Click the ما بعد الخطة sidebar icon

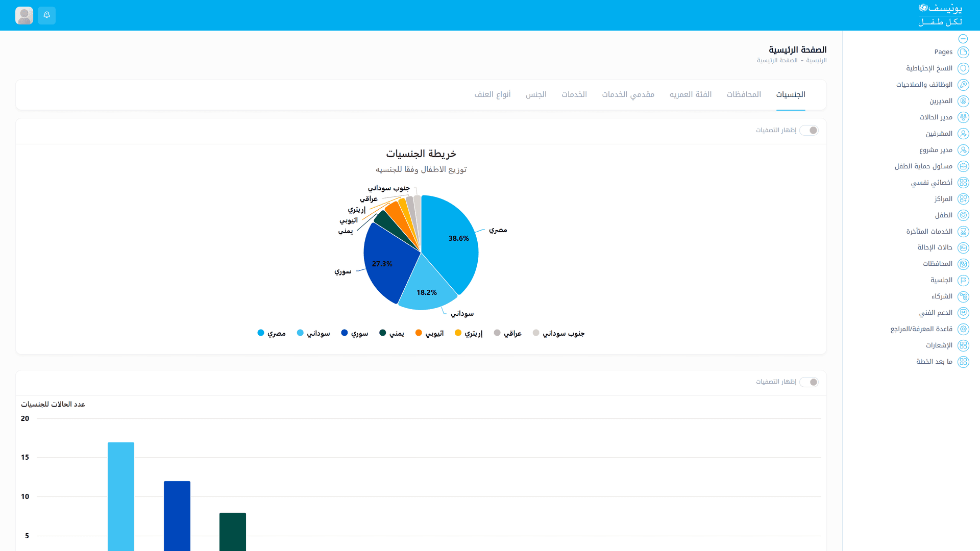pos(963,362)
